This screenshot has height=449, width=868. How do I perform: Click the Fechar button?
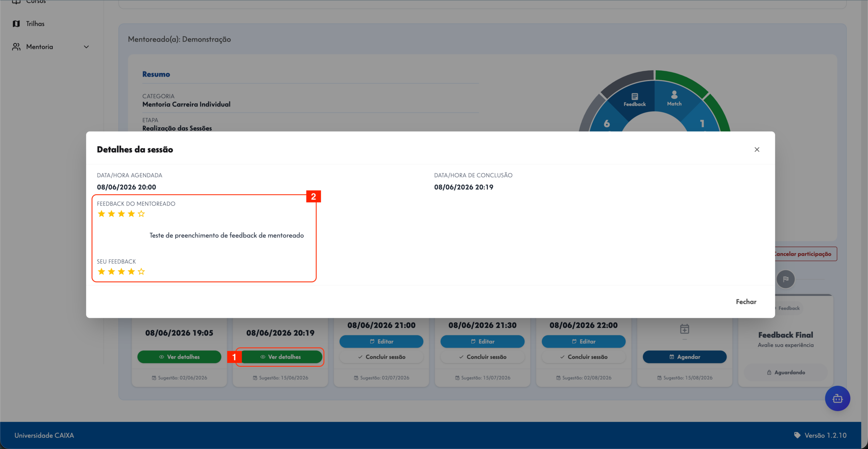coord(746,302)
